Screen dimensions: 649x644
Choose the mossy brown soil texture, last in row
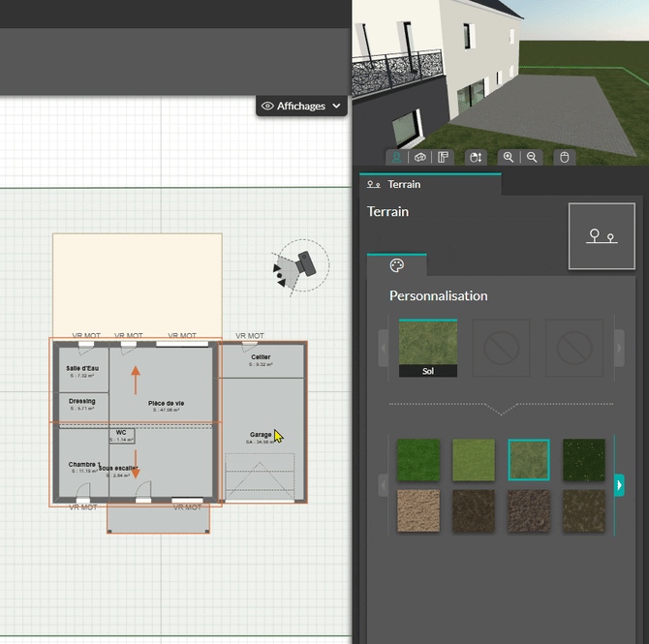tap(583, 510)
